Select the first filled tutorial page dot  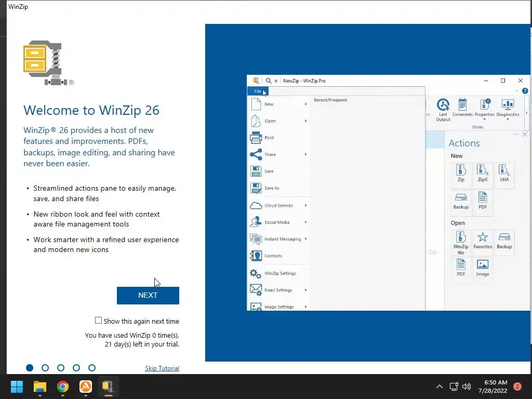tap(30, 368)
